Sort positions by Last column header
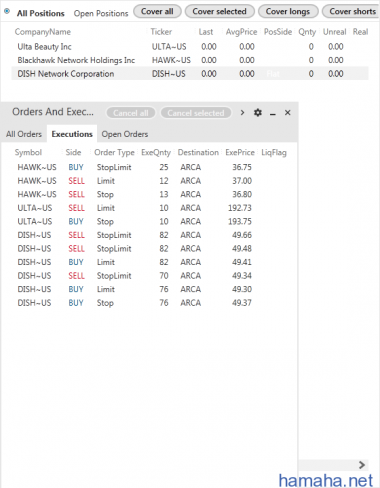Screen dimensions: 380x488 tap(206, 32)
